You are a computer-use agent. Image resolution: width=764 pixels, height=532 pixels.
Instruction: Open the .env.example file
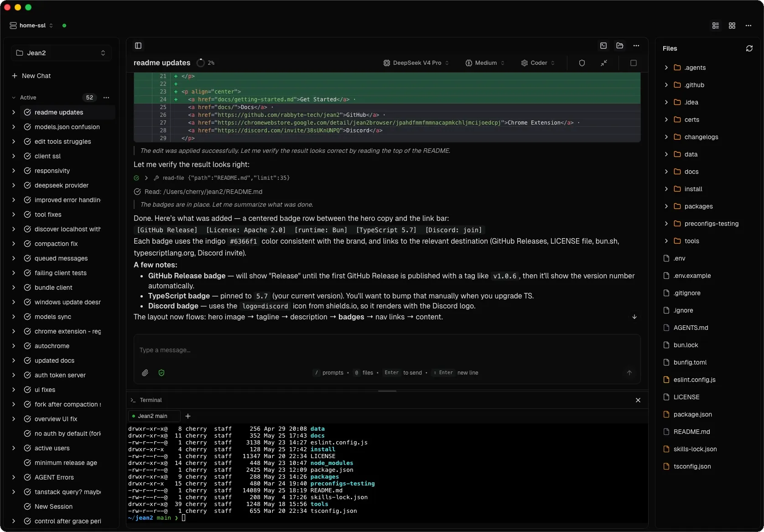(692, 276)
